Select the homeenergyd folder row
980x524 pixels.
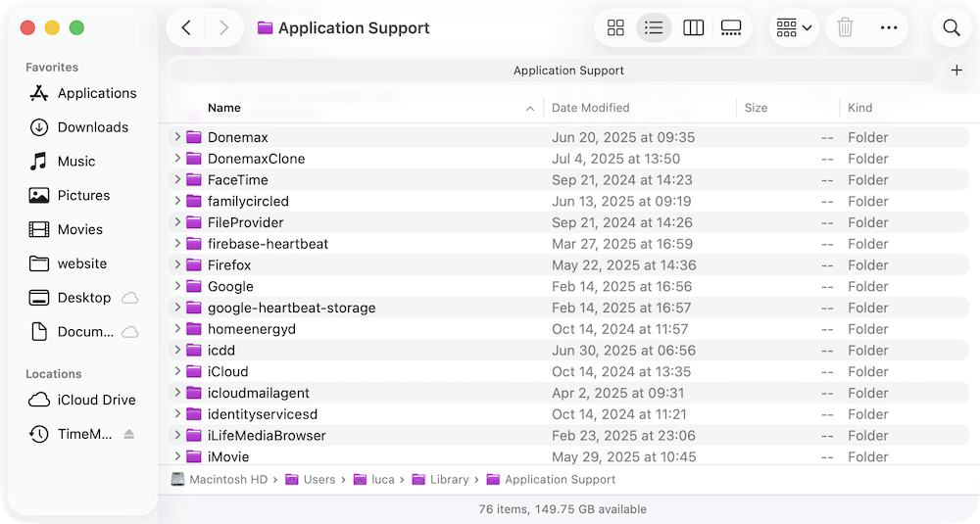point(568,328)
